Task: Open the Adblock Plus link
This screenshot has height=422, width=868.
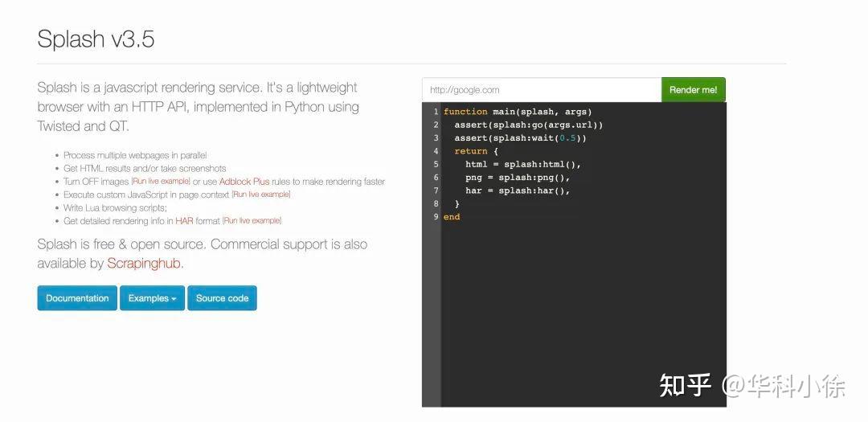Action: [244, 182]
